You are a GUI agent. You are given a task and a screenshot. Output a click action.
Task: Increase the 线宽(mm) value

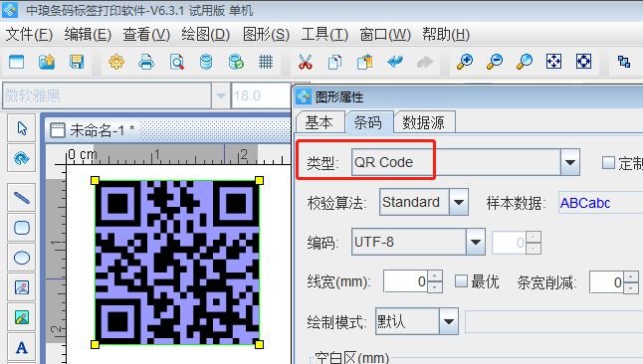[435, 276]
